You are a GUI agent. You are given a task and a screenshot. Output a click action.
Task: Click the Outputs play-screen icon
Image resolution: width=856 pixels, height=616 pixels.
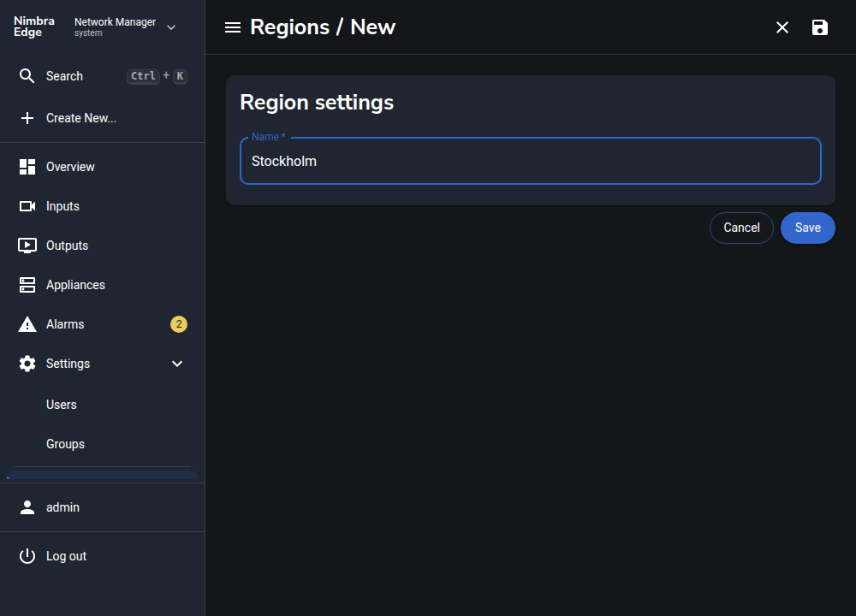27,246
